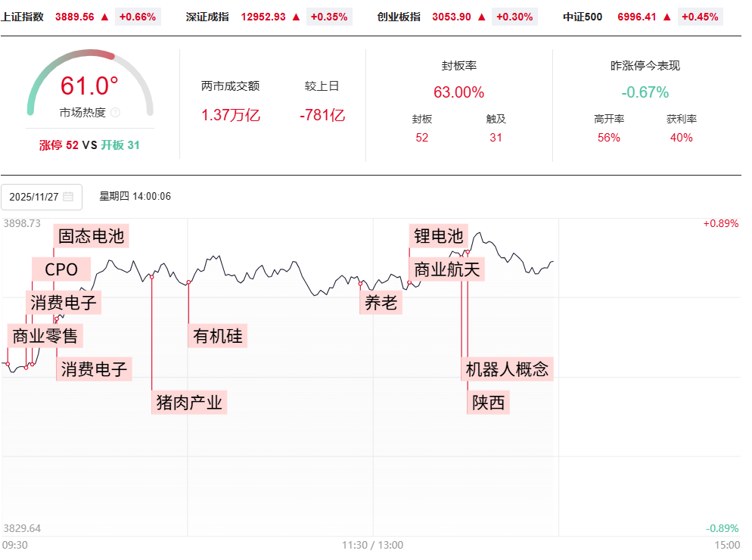
Task: Click the help icon beside 市场热度
Action: pyautogui.click(x=116, y=113)
